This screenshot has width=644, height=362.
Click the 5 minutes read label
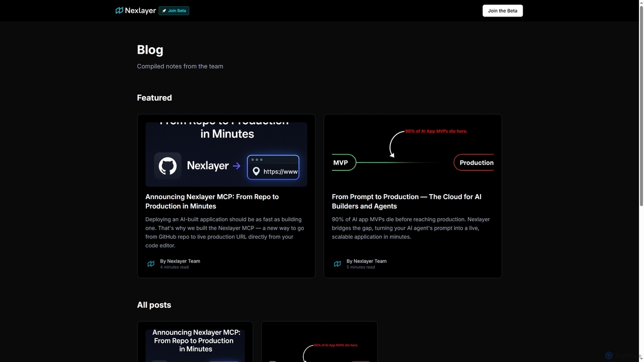coord(361,267)
